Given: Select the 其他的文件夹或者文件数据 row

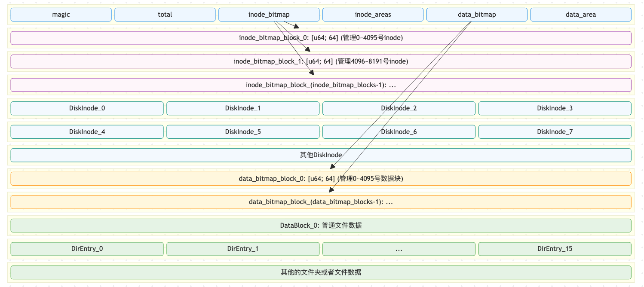Looking at the screenshot, I should [321, 272].
